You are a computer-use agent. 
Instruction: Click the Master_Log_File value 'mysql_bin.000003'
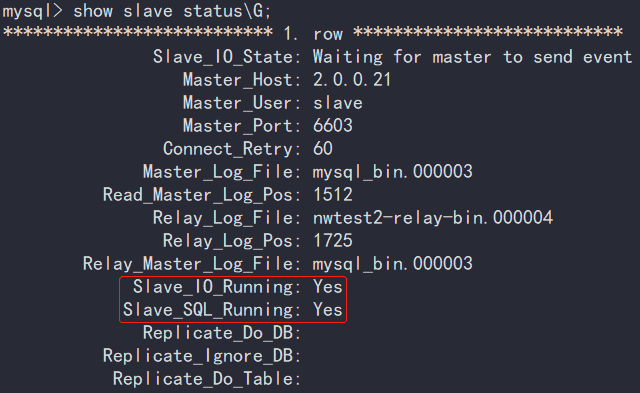coord(393,172)
